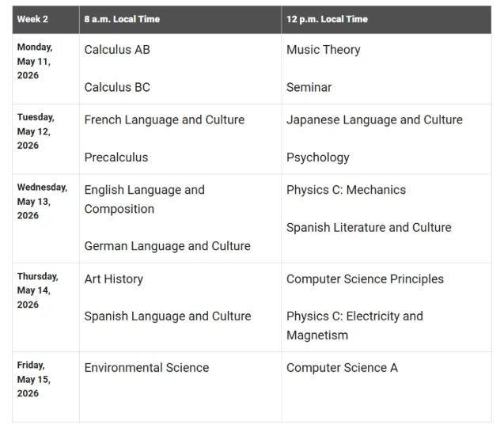Viewport: 504px width, 432px height.
Task: Click Physics C: Mechanics entry
Action: pyautogui.click(x=346, y=190)
